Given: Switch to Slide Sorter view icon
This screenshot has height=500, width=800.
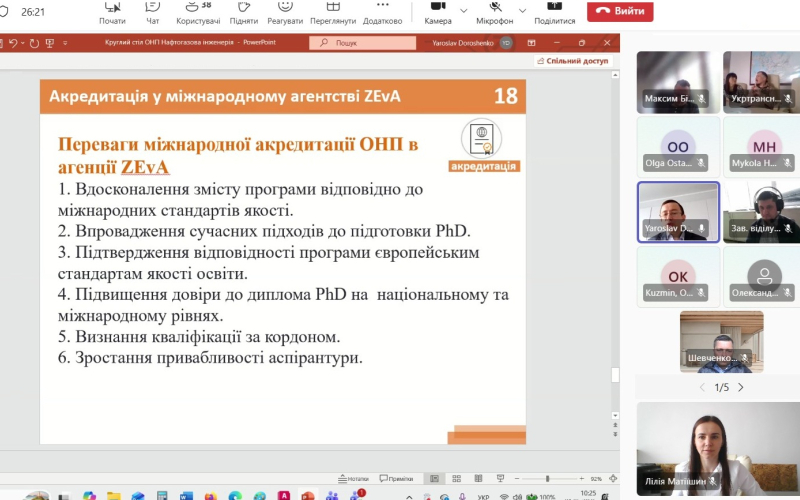Looking at the screenshot, I should pyautogui.click(x=457, y=479).
